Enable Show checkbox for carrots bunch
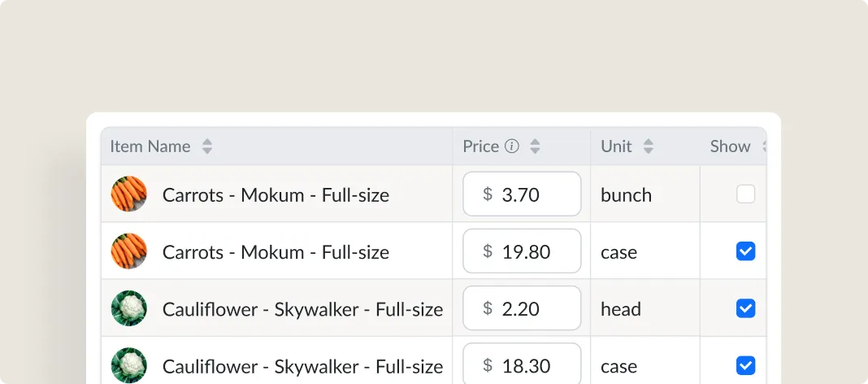868x384 pixels. pos(745,194)
